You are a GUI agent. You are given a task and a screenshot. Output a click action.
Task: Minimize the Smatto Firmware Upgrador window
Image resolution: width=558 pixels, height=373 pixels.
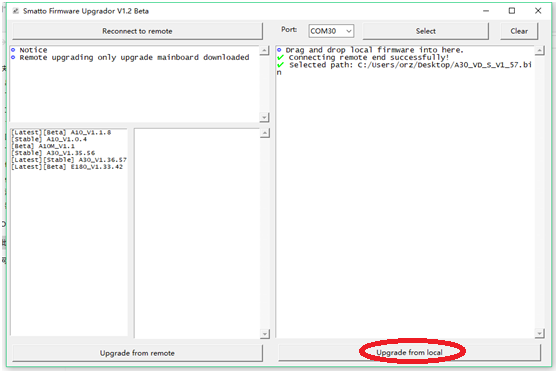(486, 11)
